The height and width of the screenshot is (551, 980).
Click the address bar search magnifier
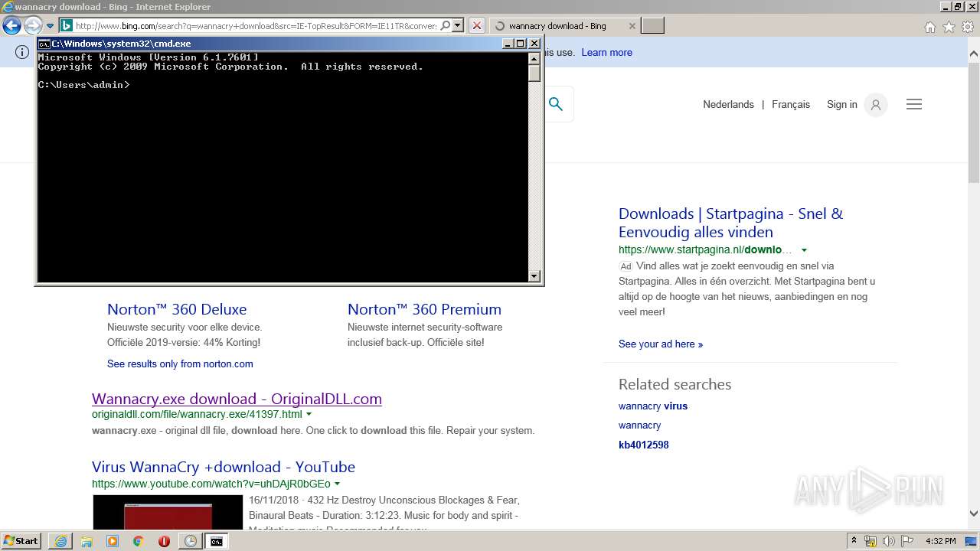pyautogui.click(x=446, y=25)
